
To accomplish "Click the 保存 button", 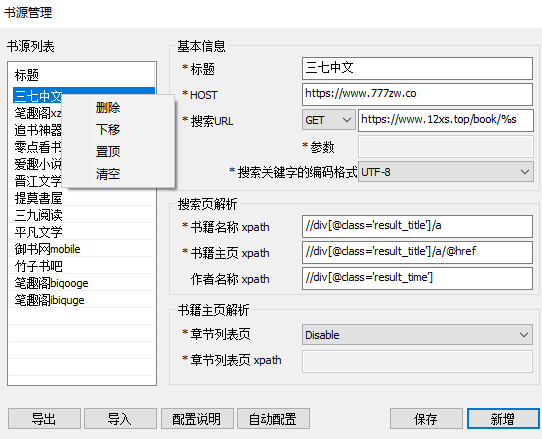I will pyautogui.click(x=426, y=419).
